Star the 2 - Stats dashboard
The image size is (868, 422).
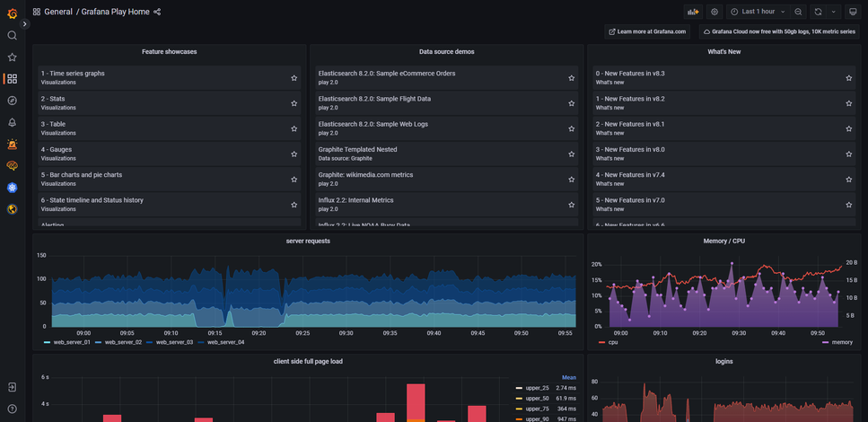click(294, 103)
